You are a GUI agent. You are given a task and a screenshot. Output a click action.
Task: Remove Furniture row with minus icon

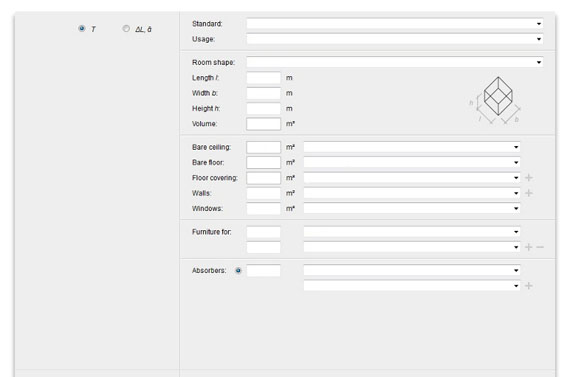[x=540, y=247]
